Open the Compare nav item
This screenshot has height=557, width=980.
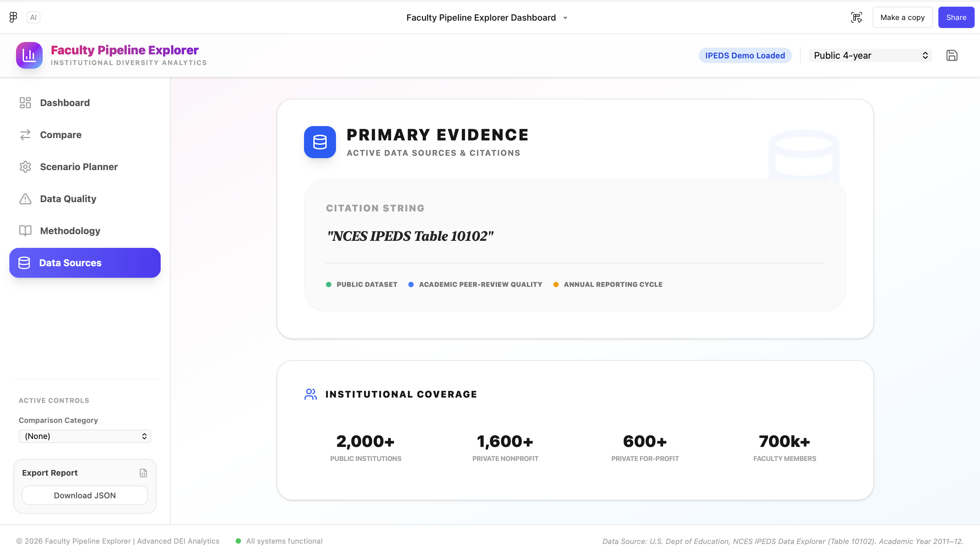pos(60,135)
